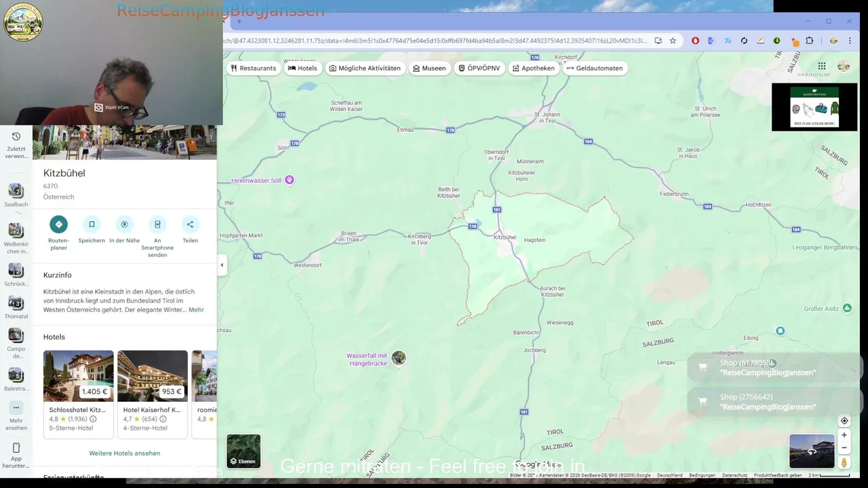
Task: Open the Bedingungen footer link
Action: [x=702, y=475]
